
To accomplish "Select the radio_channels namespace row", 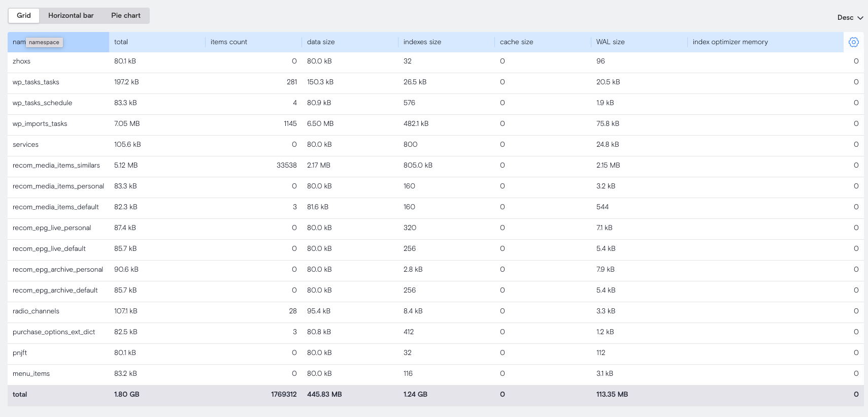I will point(36,311).
